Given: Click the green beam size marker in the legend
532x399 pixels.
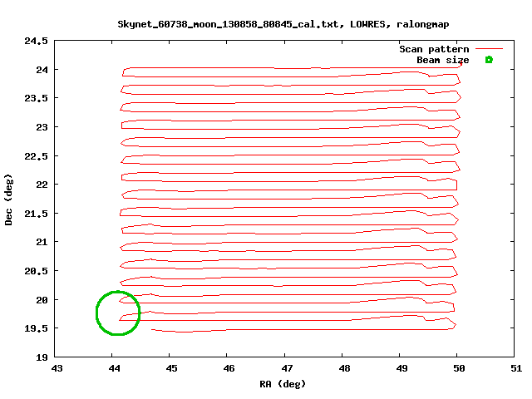Looking at the screenshot, I should click(489, 60).
